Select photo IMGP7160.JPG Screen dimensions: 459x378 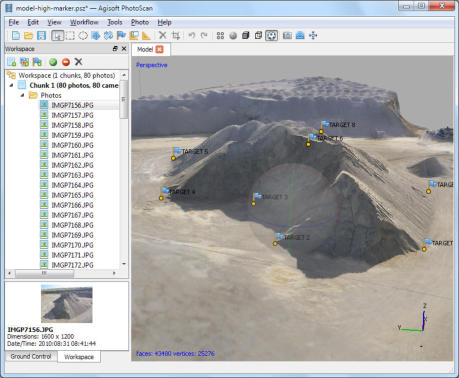(x=72, y=145)
